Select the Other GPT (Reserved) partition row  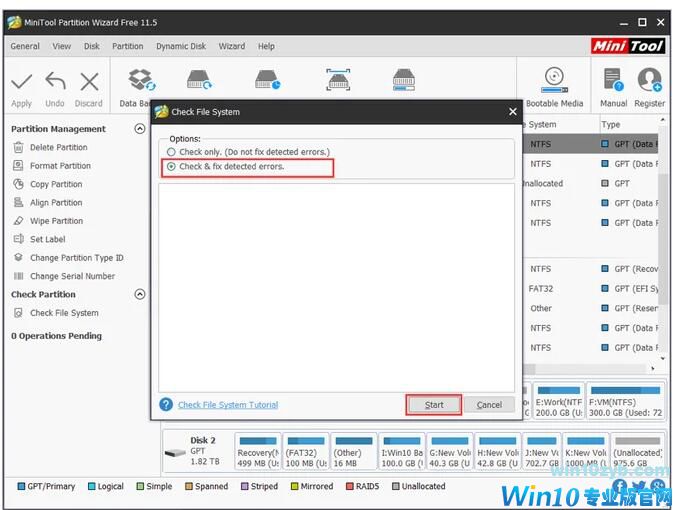pos(593,308)
